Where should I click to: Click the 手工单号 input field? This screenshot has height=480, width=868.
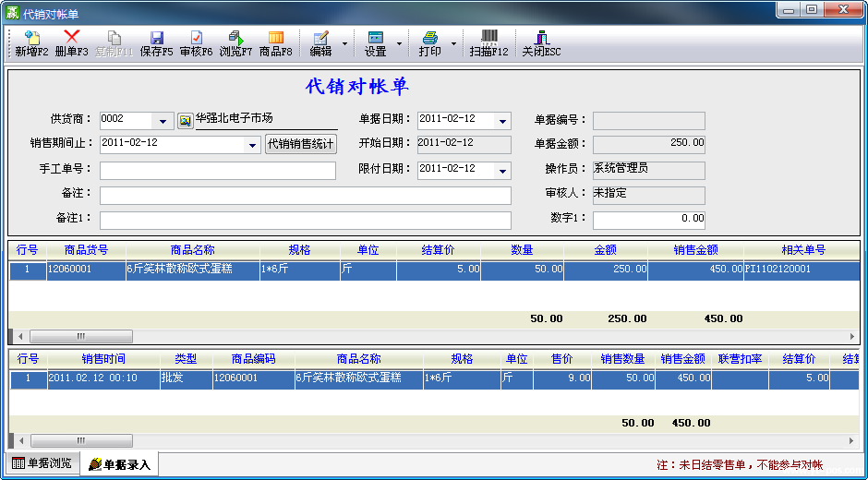218,171
